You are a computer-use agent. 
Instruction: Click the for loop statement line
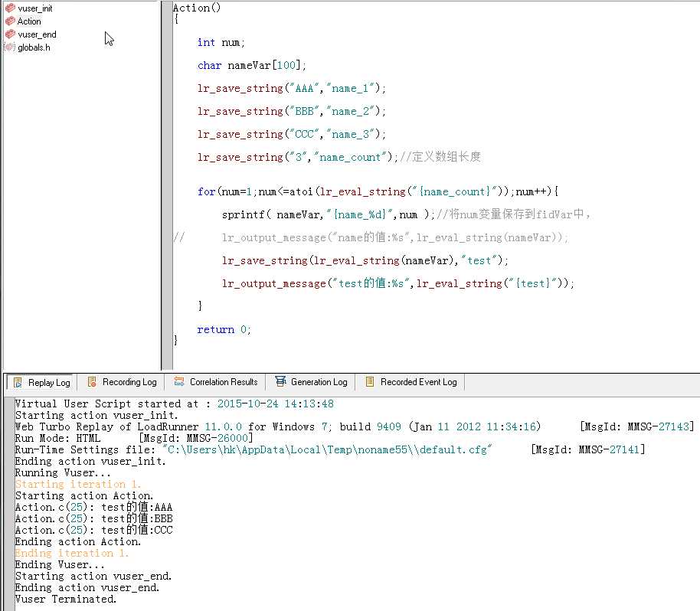point(378,192)
